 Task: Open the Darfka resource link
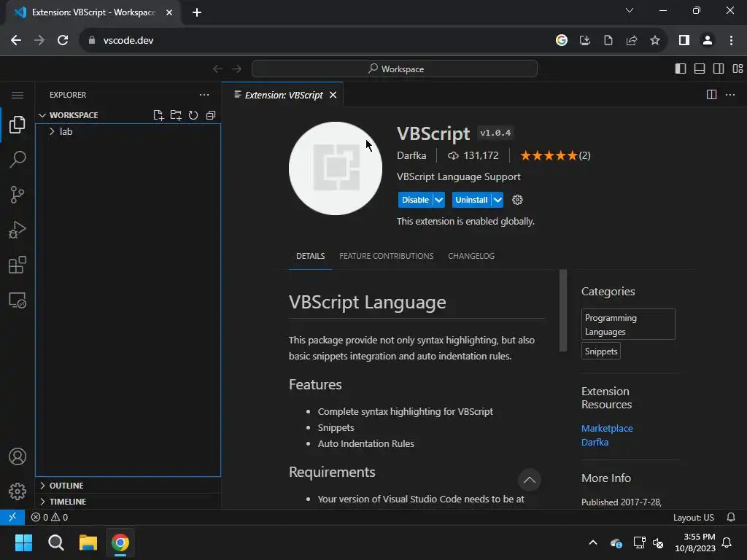(x=595, y=442)
